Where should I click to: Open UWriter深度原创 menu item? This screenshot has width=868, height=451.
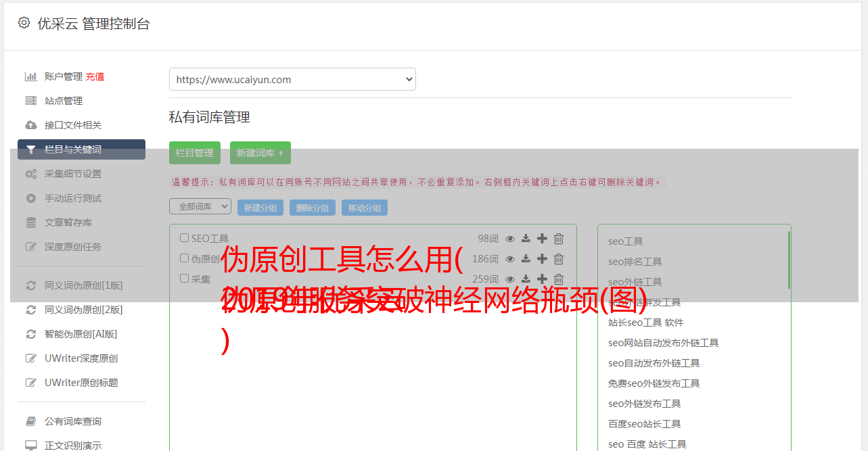[x=81, y=358]
